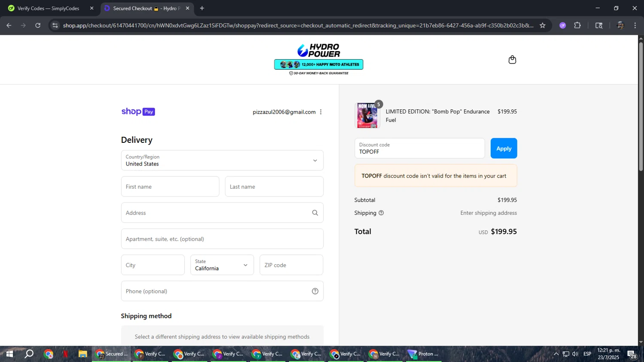Click the 'LIMITED EDITION: Bomb Pop' product name

click(437, 116)
